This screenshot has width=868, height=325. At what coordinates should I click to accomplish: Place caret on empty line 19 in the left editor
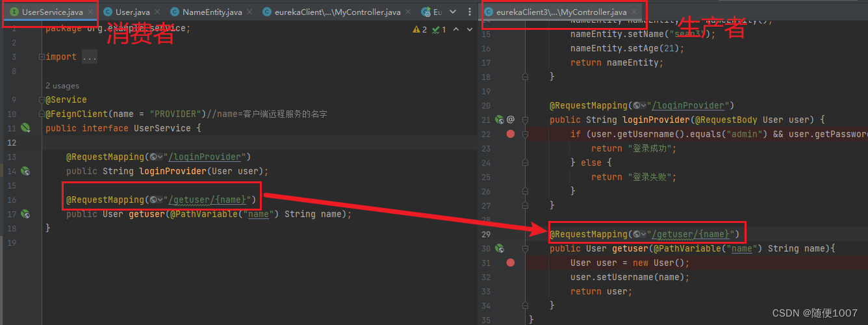pos(260,242)
